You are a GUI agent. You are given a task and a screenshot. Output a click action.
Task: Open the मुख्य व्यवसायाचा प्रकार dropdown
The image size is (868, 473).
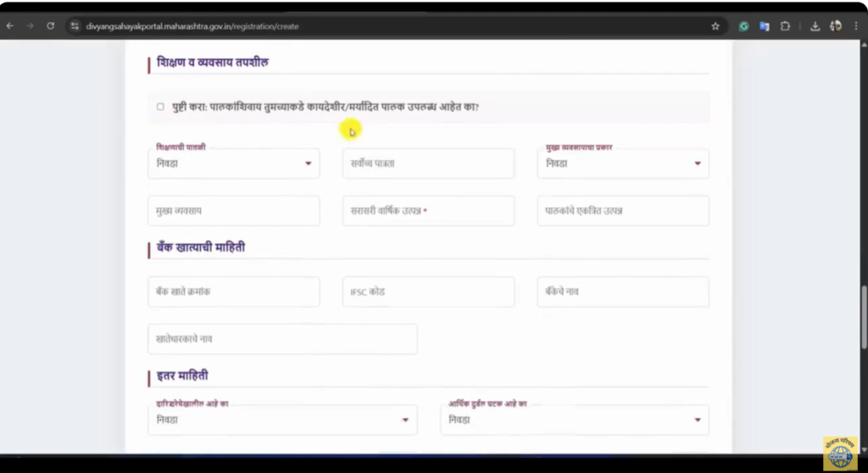(623, 164)
